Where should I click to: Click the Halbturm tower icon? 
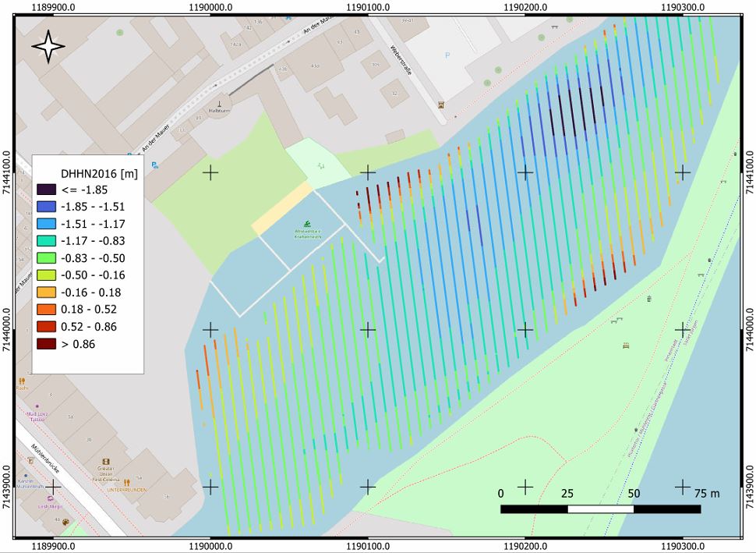pos(219,102)
